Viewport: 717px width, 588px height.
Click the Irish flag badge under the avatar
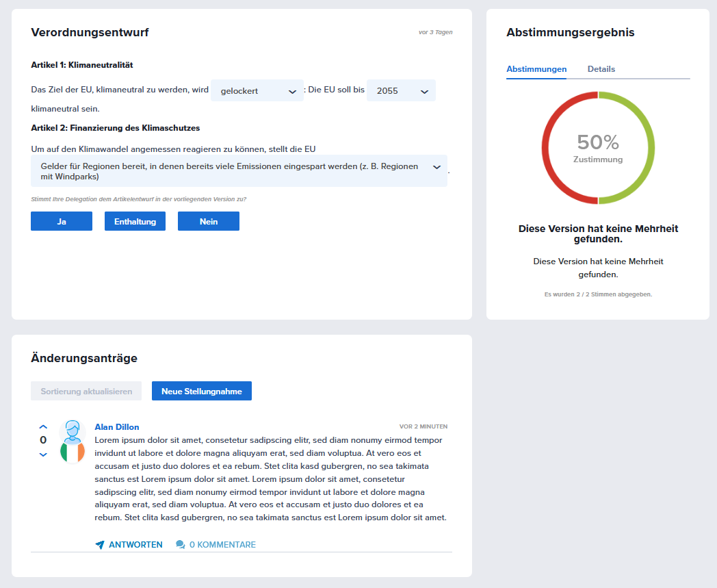click(x=72, y=452)
